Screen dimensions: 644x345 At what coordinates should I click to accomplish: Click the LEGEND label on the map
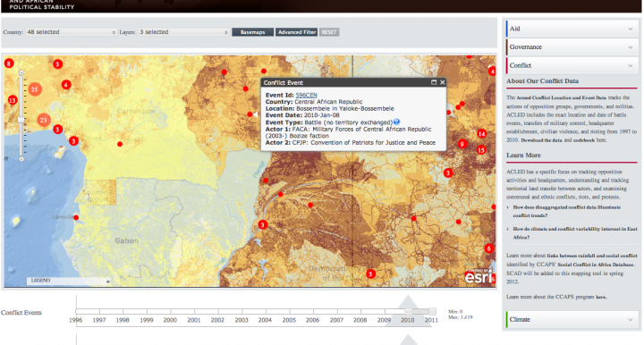coord(40,281)
